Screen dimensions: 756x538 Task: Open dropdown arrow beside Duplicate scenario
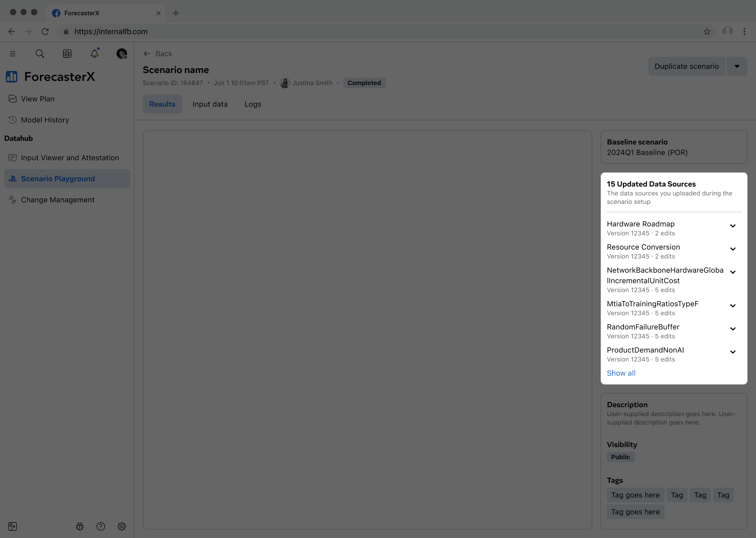click(x=737, y=66)
